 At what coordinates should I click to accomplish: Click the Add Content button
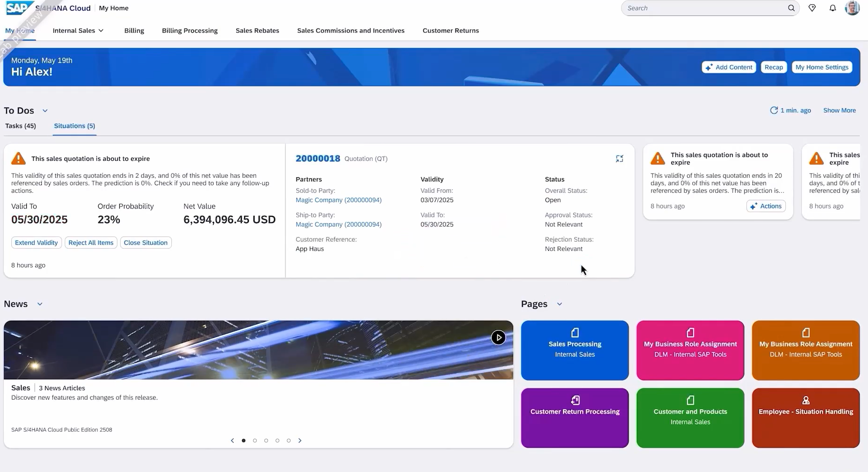[729, 67]
